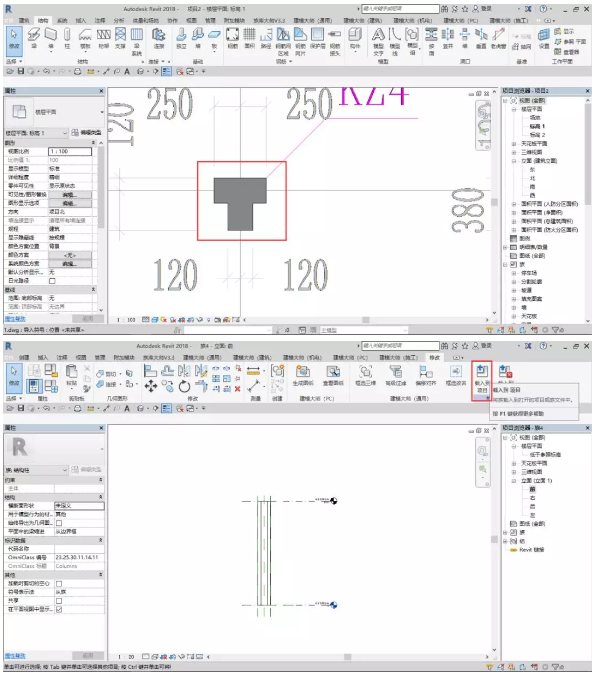Expand the Ceiling Plans node in upper browser
Screen dimensions: 595x674
pyautogui.click(x=514, y=144)
